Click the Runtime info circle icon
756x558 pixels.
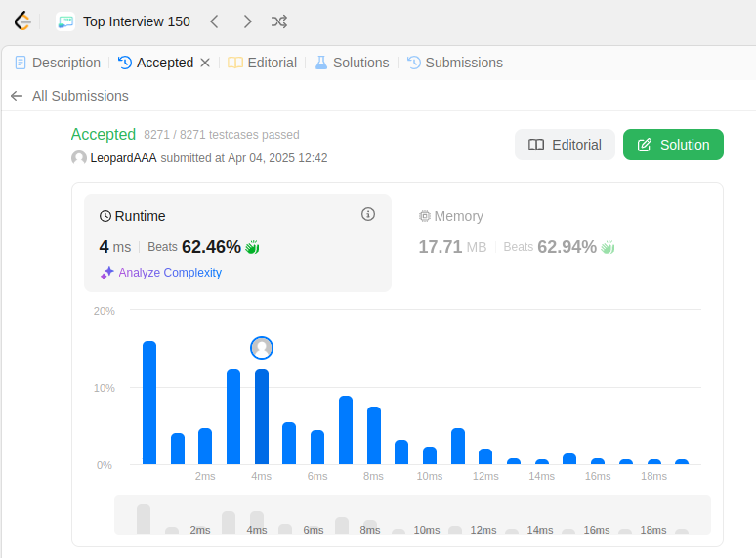(x=368, y=214)
